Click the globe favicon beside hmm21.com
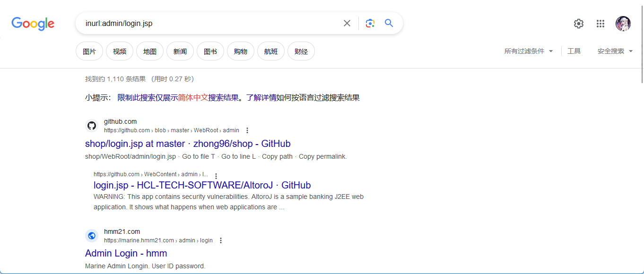 pyautogui.click(x=92, y=236)
